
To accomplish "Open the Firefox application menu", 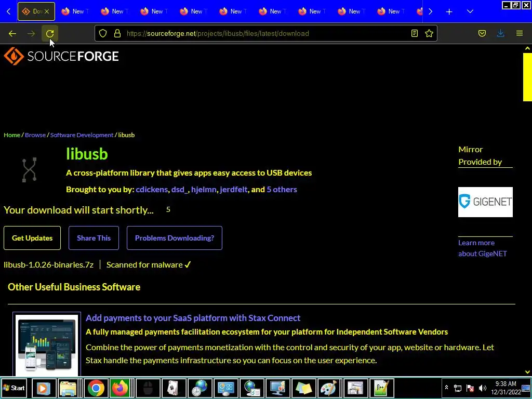I will (520, 33).
